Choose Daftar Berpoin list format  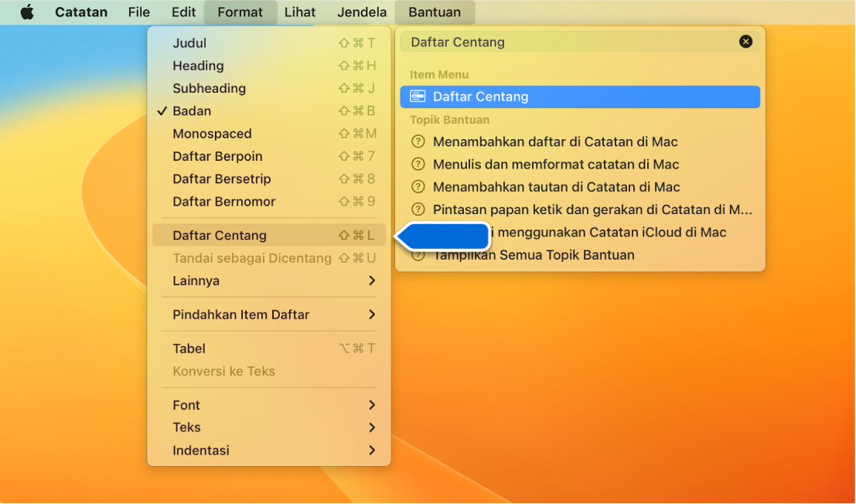(x=269, y=156)
